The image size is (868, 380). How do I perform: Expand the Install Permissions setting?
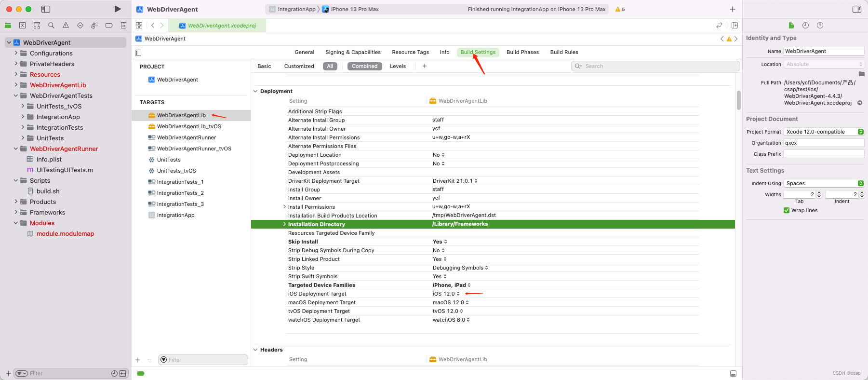click(284, 207)
